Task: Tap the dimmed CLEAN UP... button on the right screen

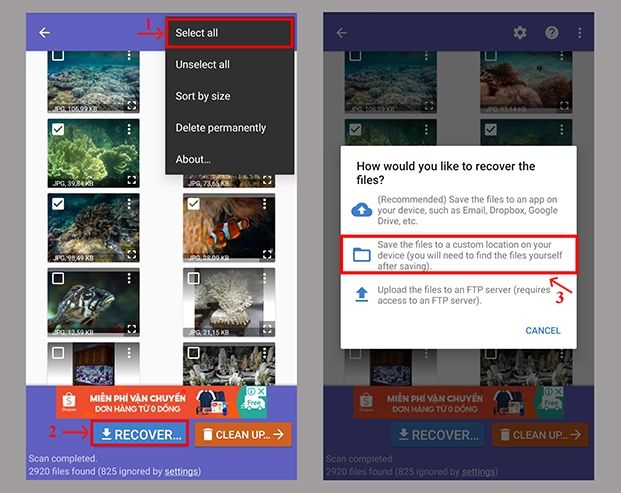Action: [541, 435]
